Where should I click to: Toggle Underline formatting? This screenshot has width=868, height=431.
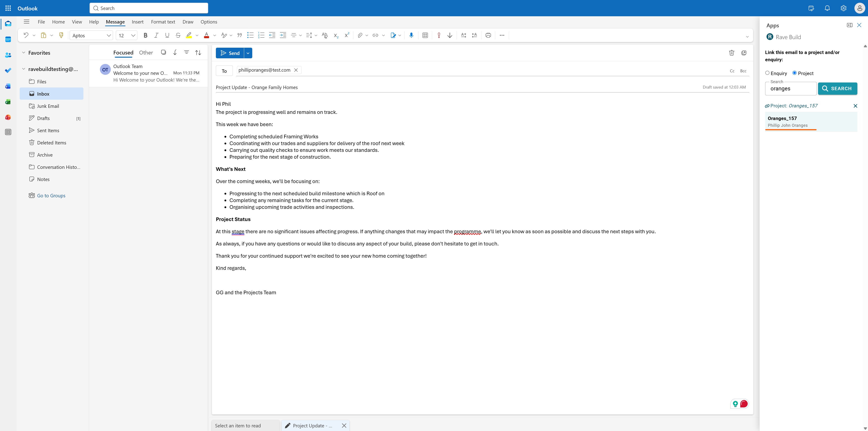[167, 35]
